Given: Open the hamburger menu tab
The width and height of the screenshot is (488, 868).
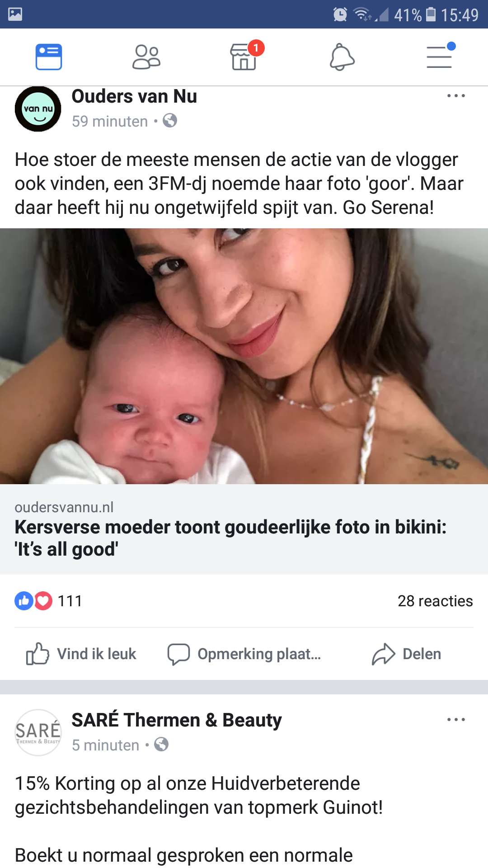Looking at the screenshot, I should tap(440, 56).
